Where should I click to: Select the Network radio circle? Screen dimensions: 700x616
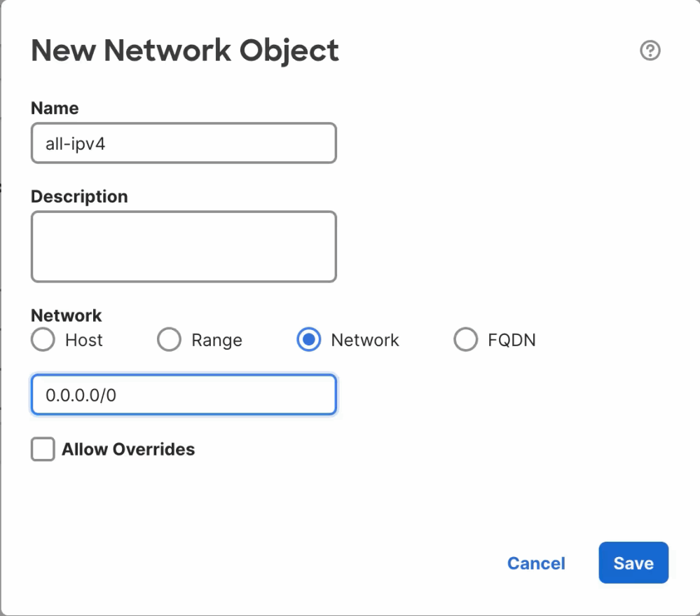tap(308, 340)
